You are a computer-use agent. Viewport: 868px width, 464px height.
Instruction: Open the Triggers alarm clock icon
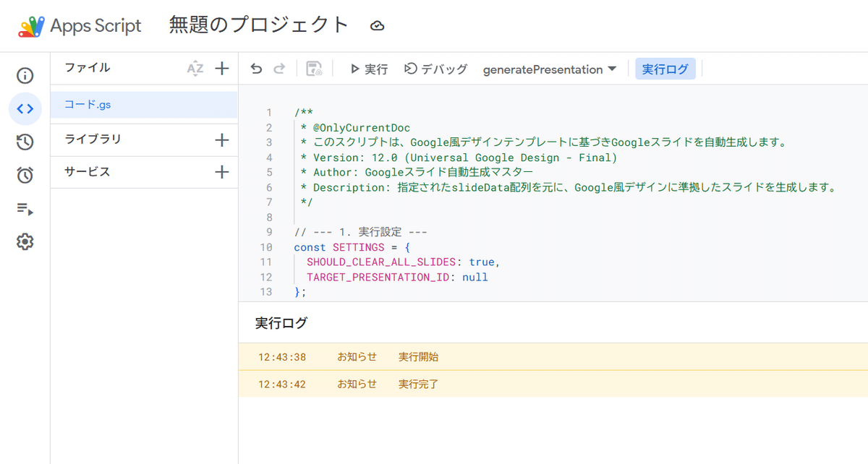click(x=25, y=175)
